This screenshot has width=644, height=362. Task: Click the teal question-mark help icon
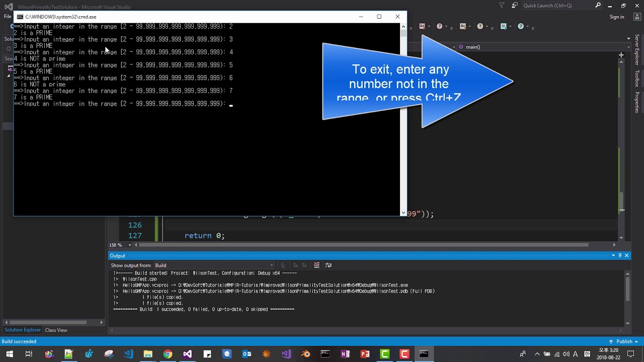521,26
